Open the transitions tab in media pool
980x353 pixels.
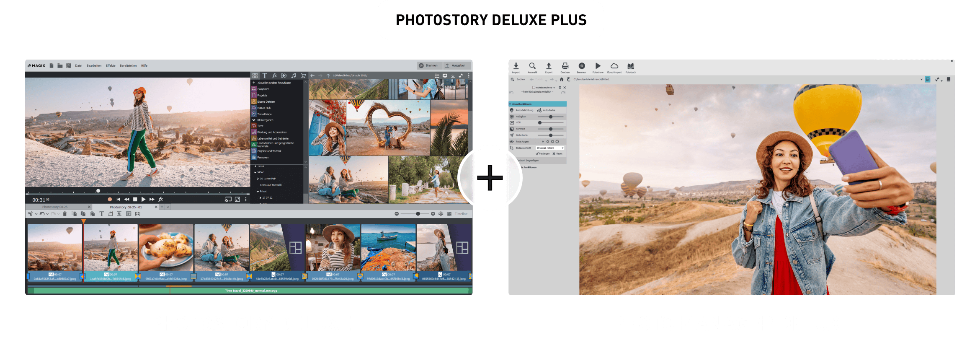pyautogui.click(x=284, y=76)
